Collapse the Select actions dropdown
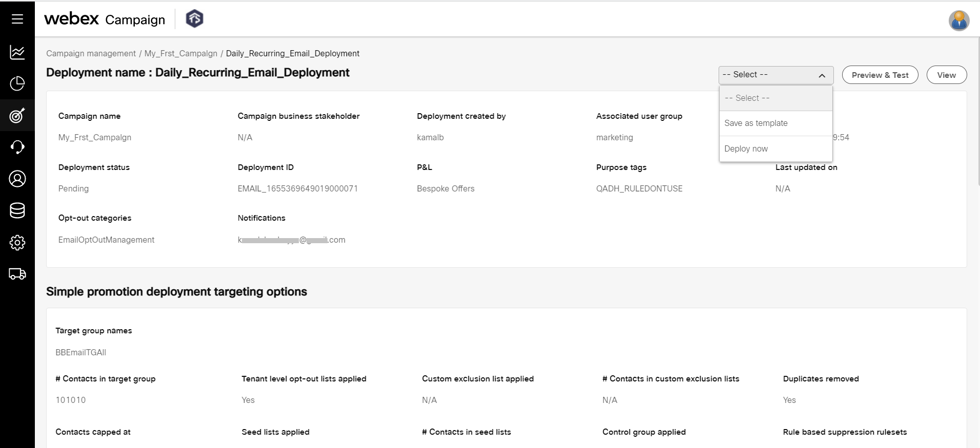 coord(776,75)
